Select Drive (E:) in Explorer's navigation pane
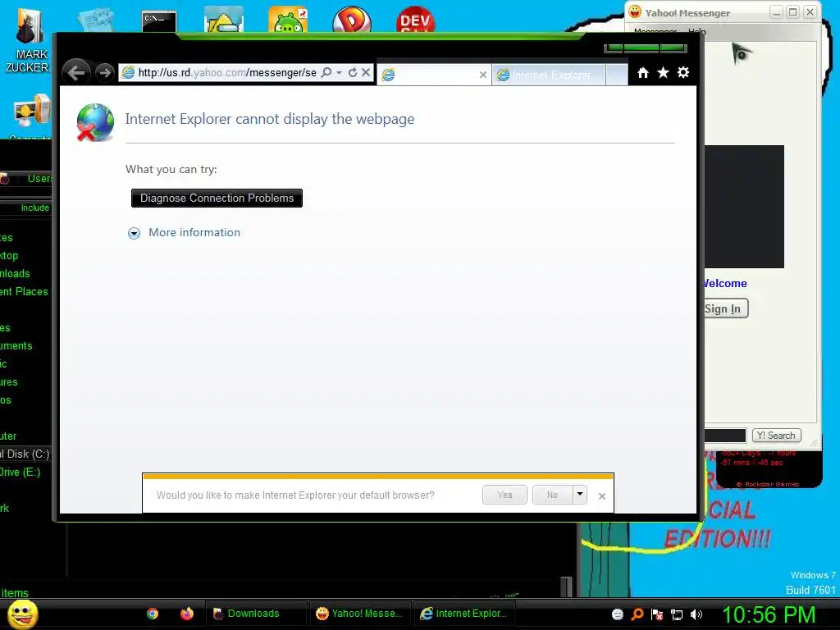Screen dimensions: 840x630 pyautogui.click(x=20, y=472)
